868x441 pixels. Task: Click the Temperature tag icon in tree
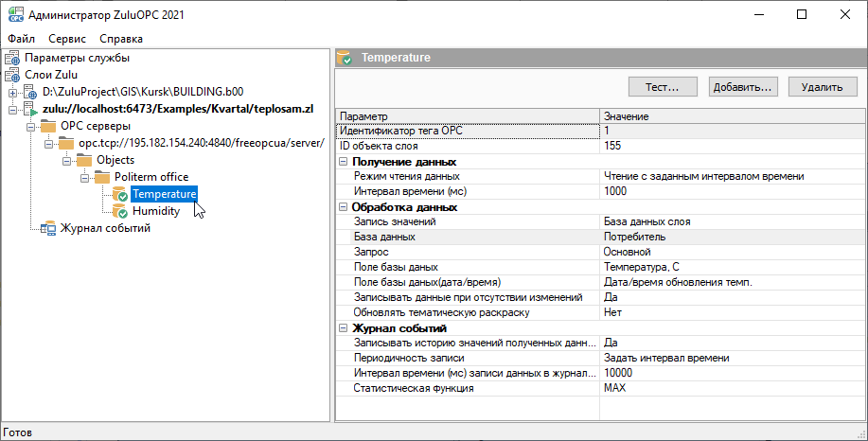[x=120, y=194]
